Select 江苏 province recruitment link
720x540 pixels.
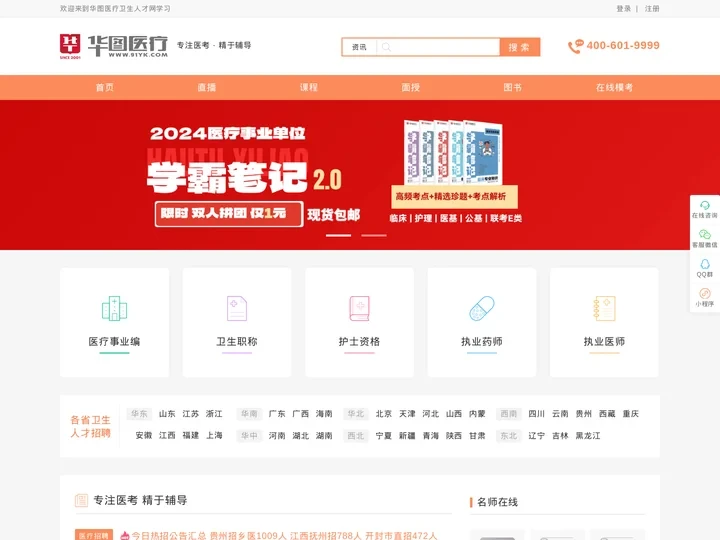pos(191,414)
